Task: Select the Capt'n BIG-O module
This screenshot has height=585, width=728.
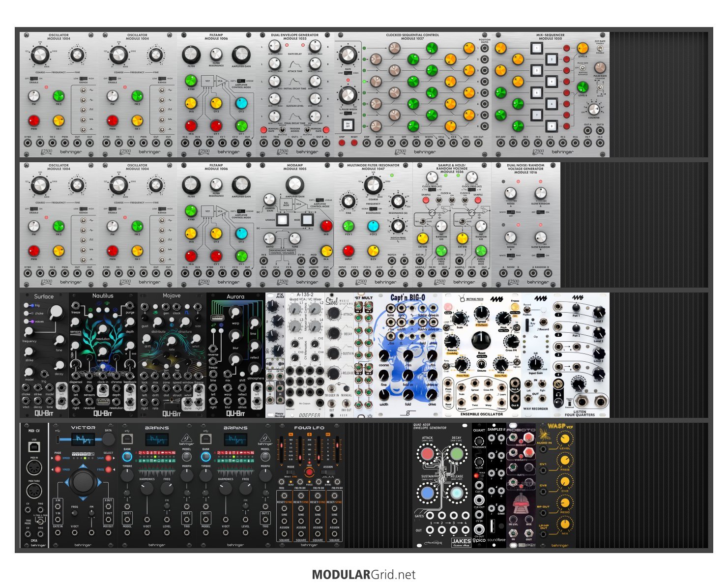Action: point(408,355)
